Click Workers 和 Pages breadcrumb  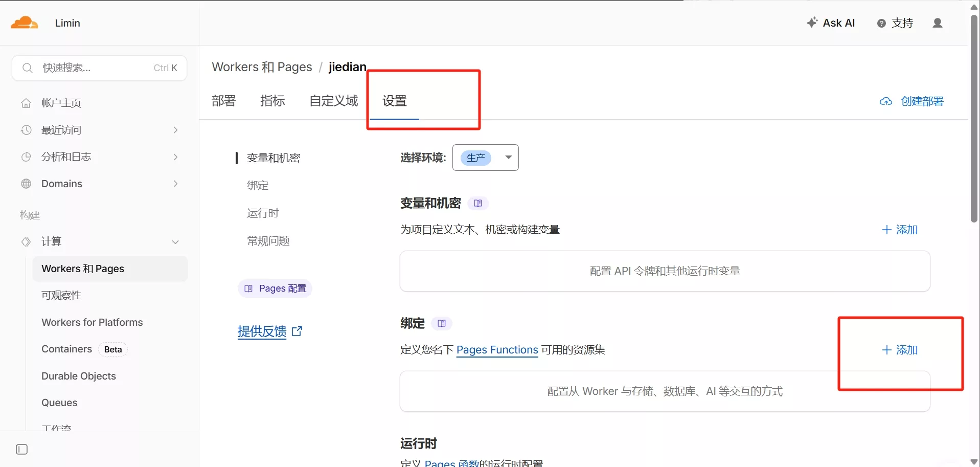coord(262,67)
